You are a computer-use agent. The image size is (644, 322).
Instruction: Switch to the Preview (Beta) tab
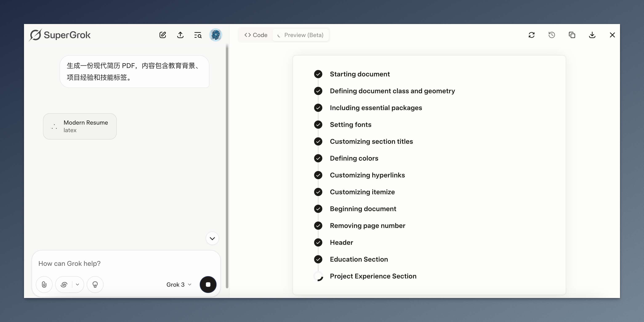point(301,35)
